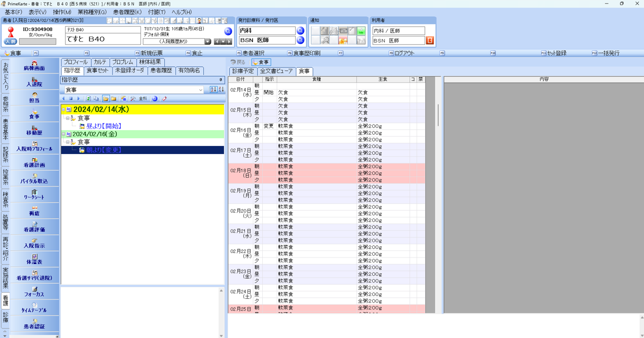The width and height of the screenshot is (644, 338).
Task: Open the 患者認証 sidebar item
Action: coord(34,325)
